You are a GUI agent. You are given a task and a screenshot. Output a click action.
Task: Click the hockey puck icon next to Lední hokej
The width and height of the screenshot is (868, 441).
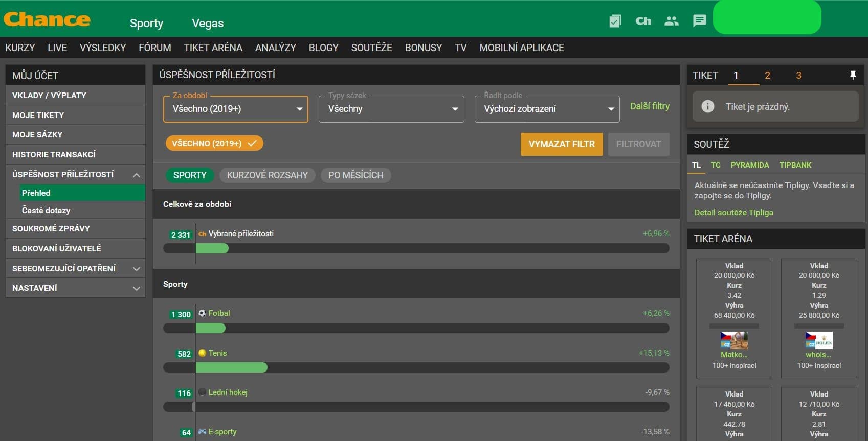coord(203,392)
